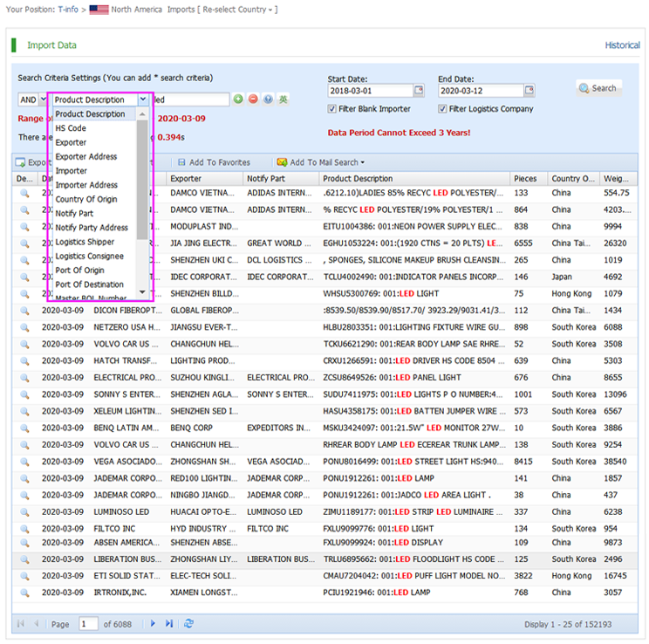
Task: View details of DICON FIBEROPT row
Action: click(x=24, y=311)
